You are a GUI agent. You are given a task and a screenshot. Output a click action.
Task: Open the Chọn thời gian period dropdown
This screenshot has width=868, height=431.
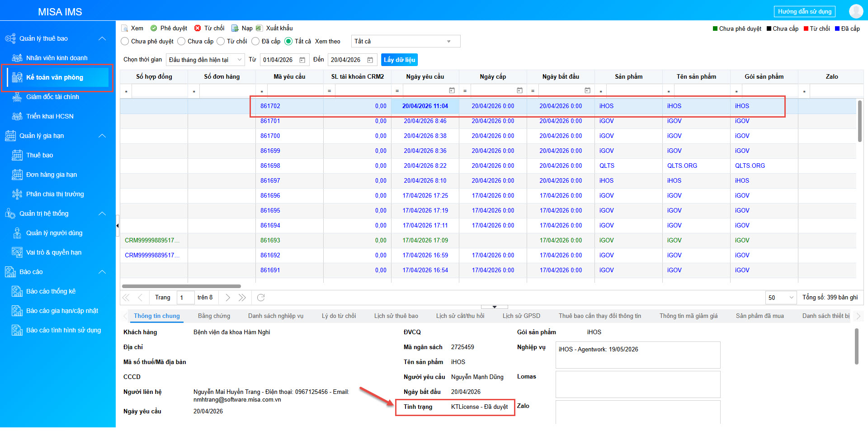[205, 60]
